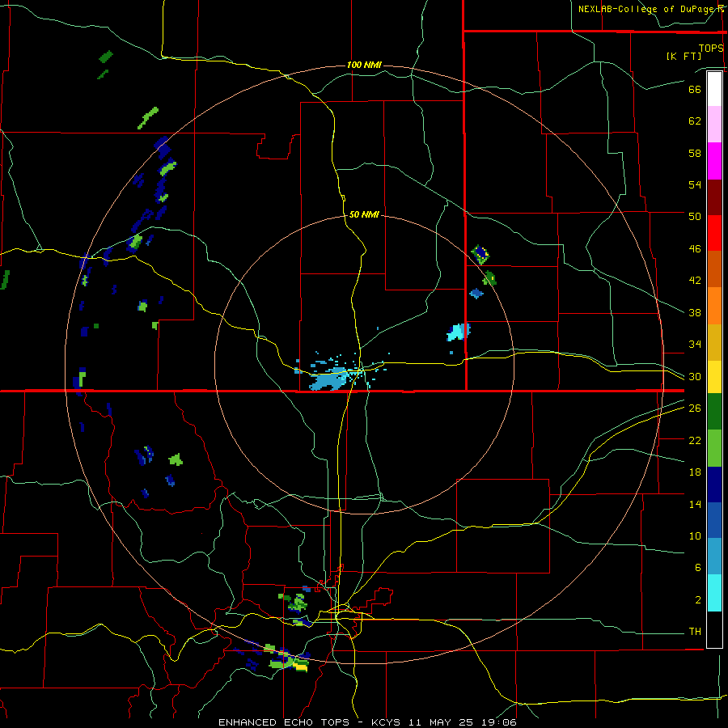Click the "30" legend value
This screenshot has width=728, height=728.
695,376
